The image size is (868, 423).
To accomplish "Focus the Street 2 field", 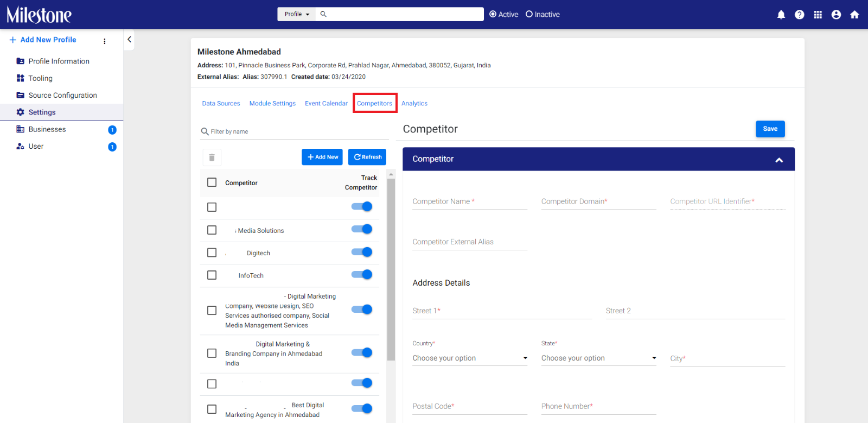I will pos(695,311).
